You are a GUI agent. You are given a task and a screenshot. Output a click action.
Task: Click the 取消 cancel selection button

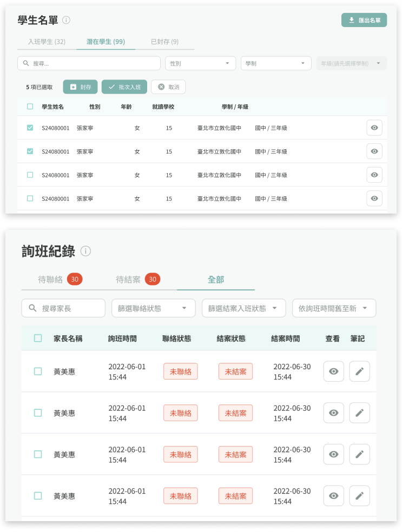click(168, 87)
